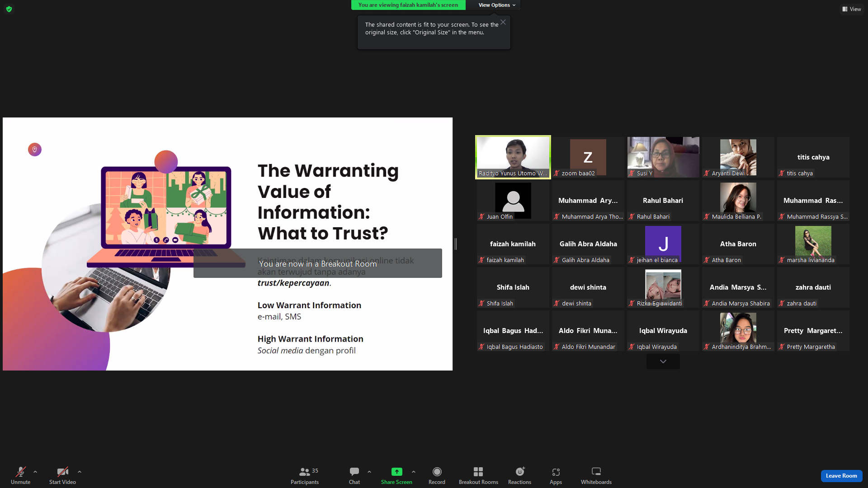Viewport: 868px width, 488px height.
Task: Start recording with the Record button
Action: (x=437, y=475)
